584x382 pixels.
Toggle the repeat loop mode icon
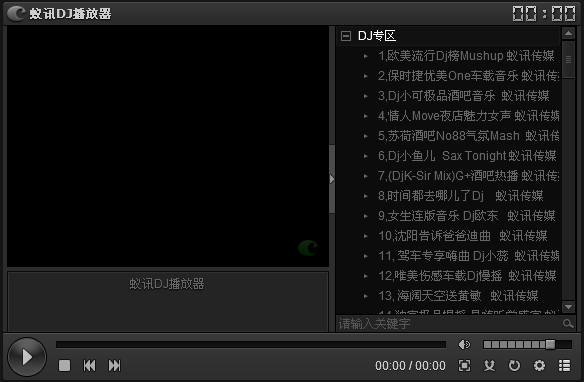click(514, 366)
